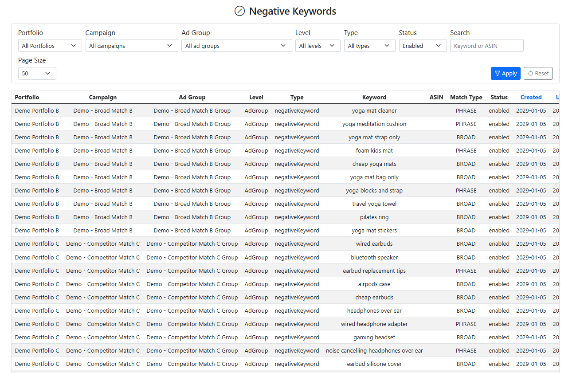Select the 'earbud silicone cover' row
The height and width of the screenshot is (373, 588).
coord(374,364)
